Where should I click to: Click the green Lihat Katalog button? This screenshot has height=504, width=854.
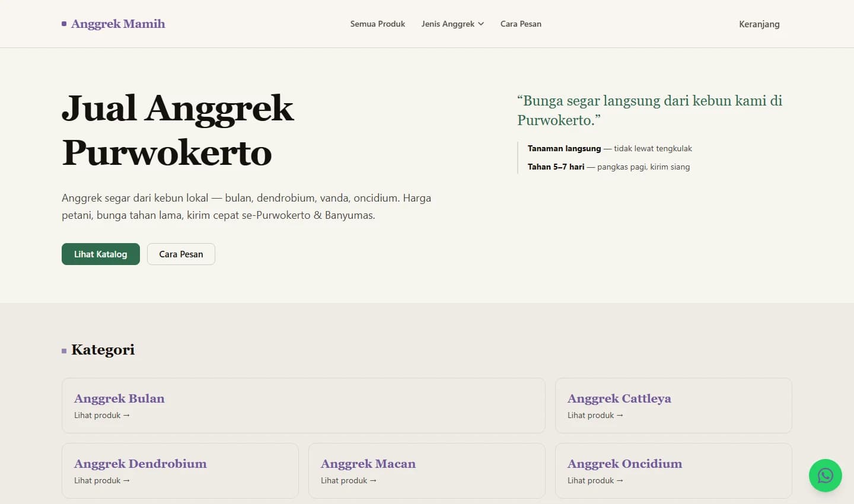(101, 254)
